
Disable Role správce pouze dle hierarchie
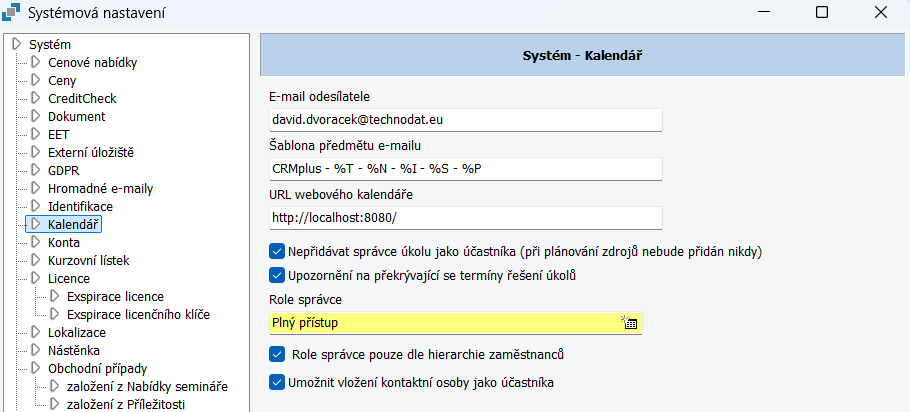(277, 353)
